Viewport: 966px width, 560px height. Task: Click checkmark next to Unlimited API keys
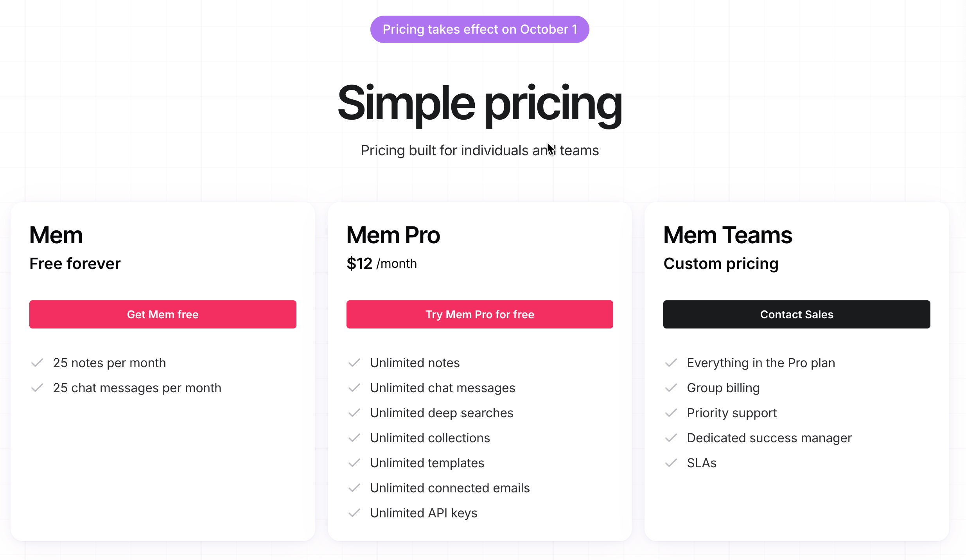point(354,513)
